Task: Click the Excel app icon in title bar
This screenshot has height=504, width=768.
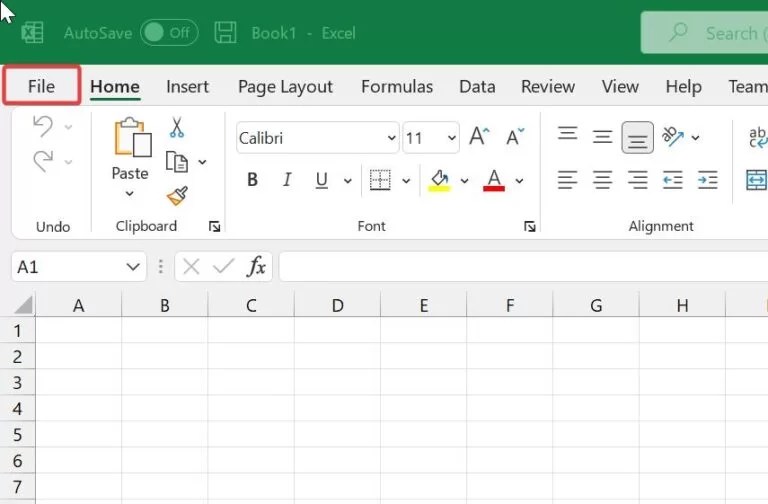Action: pyautogui.click(x=32, y=33)
